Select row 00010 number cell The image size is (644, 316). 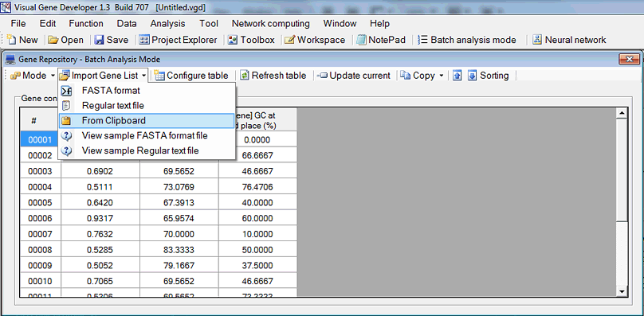tap(40, 281)
